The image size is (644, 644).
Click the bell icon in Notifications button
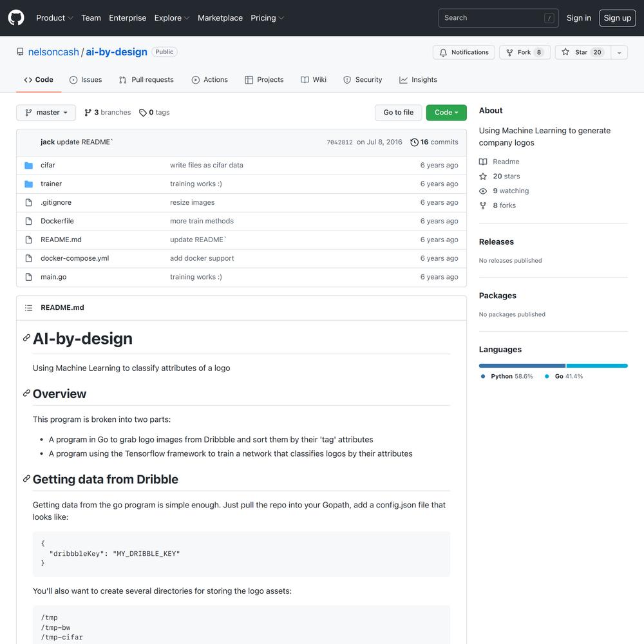pos(443,53)
